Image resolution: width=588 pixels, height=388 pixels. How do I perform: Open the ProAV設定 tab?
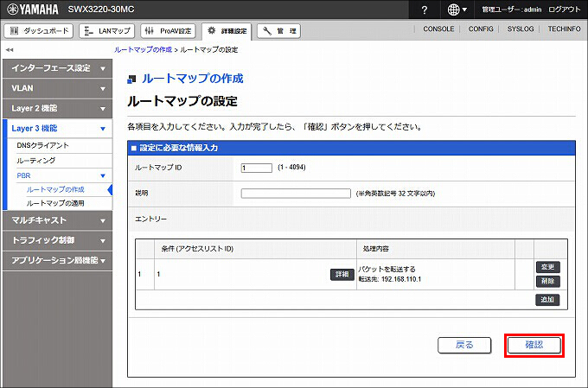(x=168, y=31)
